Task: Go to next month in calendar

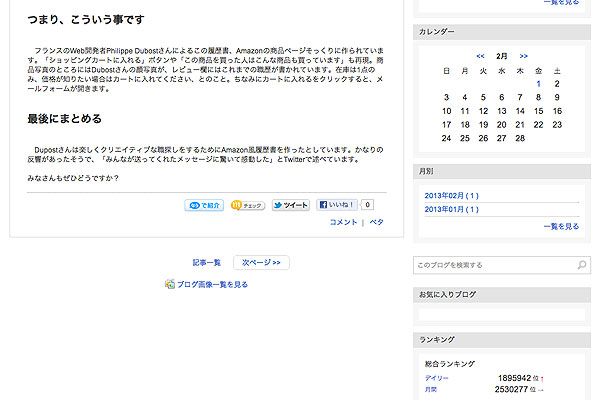Action: point(523,56)
